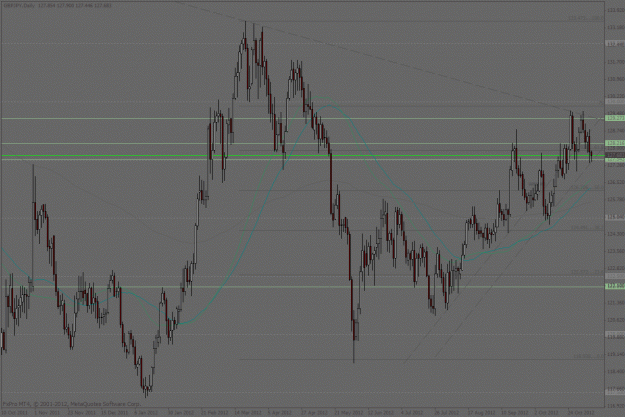The image size is (625, 417).
Task: Click the 128.740 price scale value
Action: click(x=615, y=130)
